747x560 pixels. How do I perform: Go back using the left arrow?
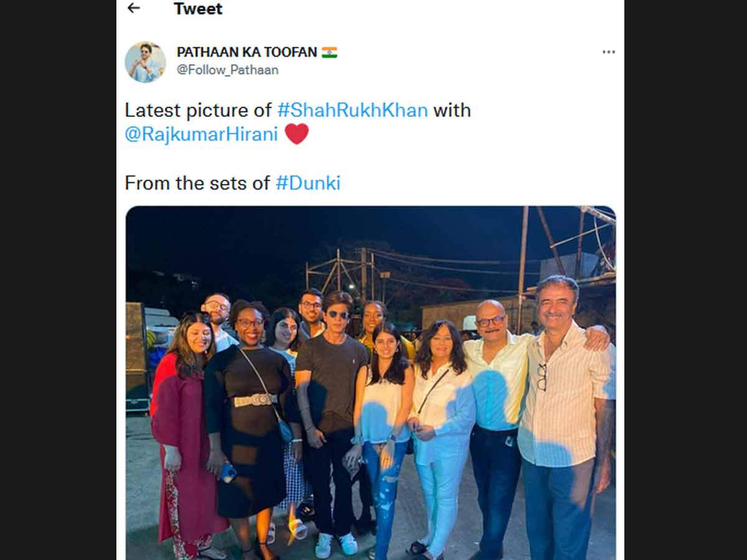point(133,8)
